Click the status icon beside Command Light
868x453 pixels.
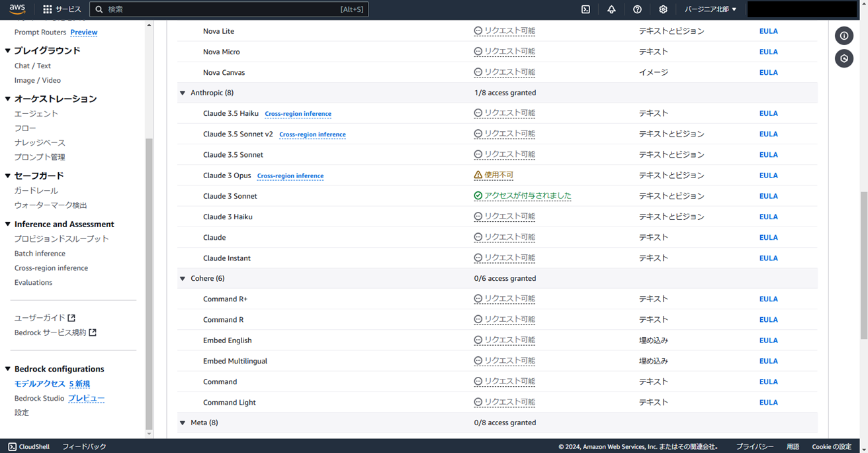[x=478, y=402]
